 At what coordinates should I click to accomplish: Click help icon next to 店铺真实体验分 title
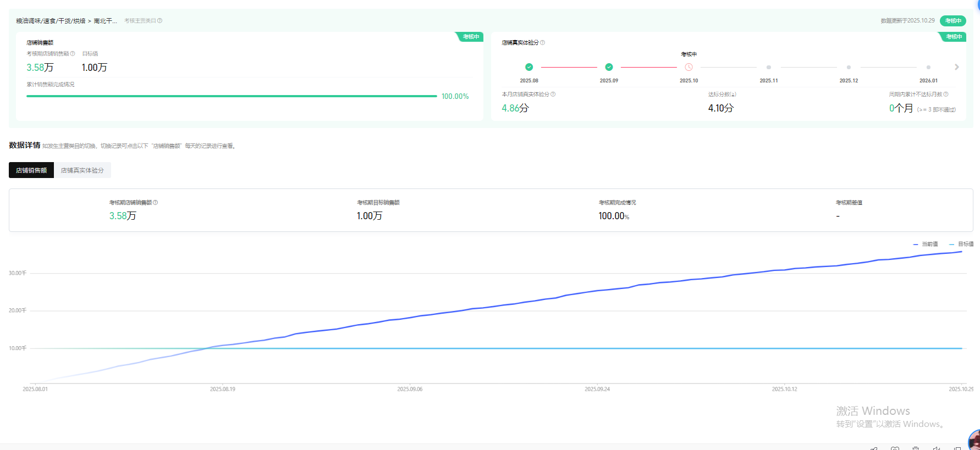(x=543, y=43)
